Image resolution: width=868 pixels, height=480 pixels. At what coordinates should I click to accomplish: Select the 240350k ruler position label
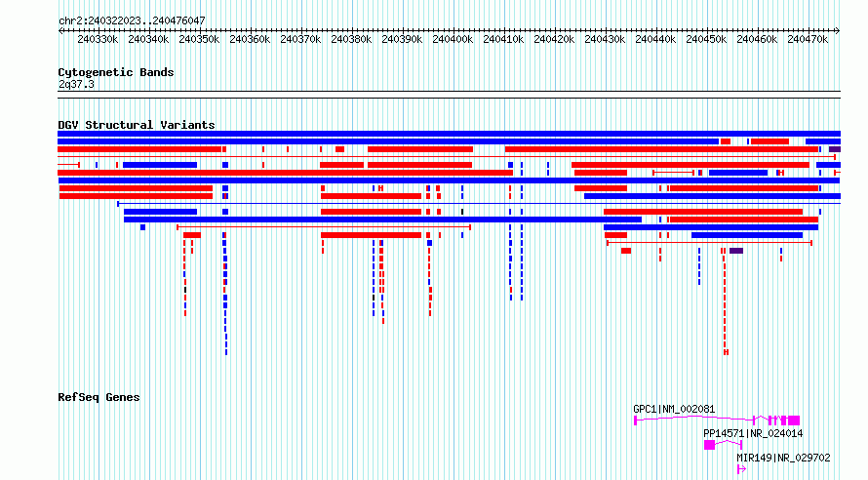[199, 39]
